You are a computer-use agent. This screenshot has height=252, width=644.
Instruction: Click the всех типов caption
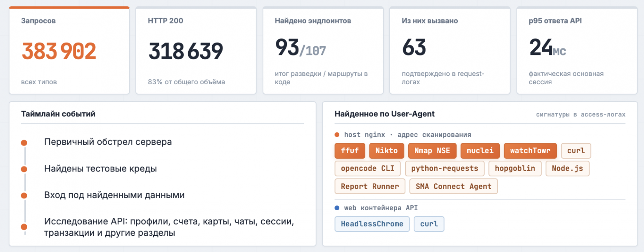coord(39,82)
